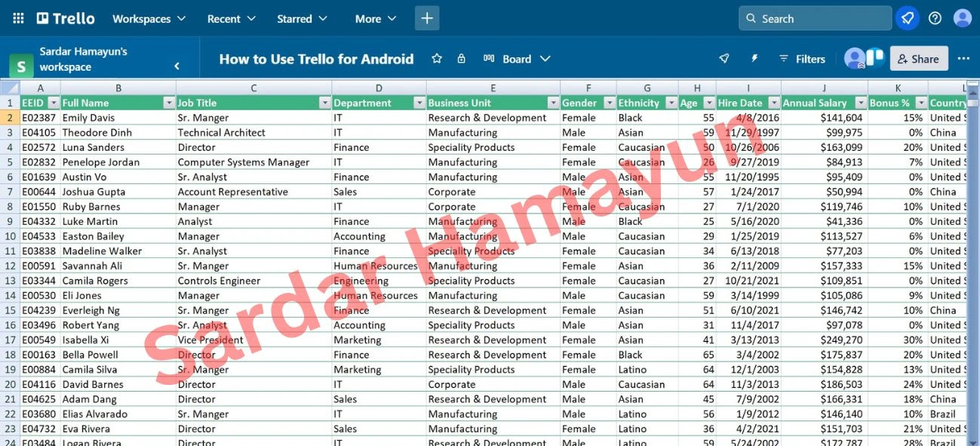Image resolution: width=980 pixels, height=446 pixels.
Task: Open the Recent menu
Action: 232,19
